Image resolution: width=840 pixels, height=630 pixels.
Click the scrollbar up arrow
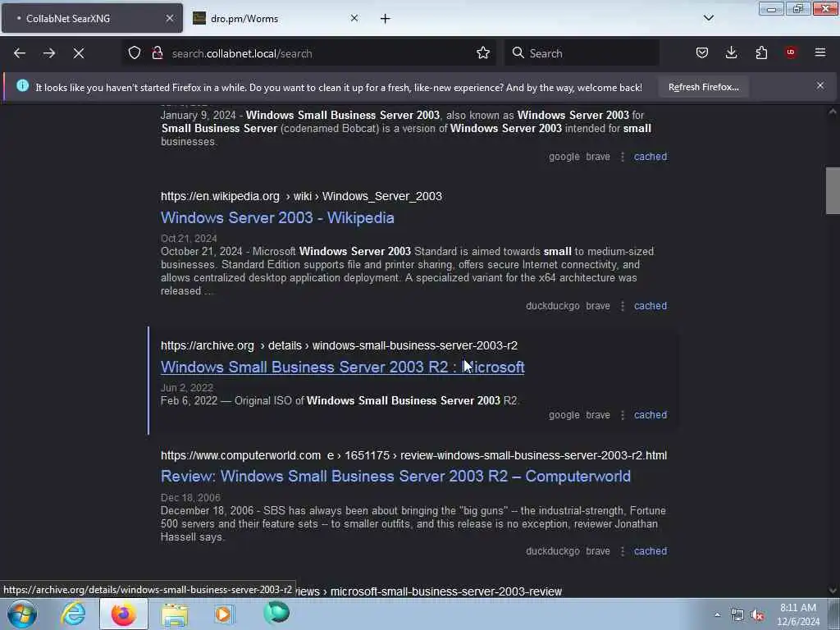(833, 112)
